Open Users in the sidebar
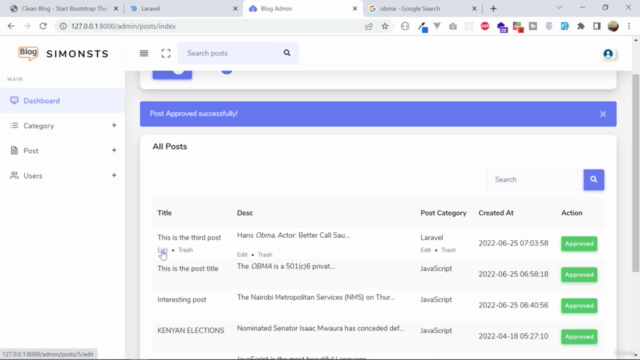The image size is (640, 360). coord(62,176)
